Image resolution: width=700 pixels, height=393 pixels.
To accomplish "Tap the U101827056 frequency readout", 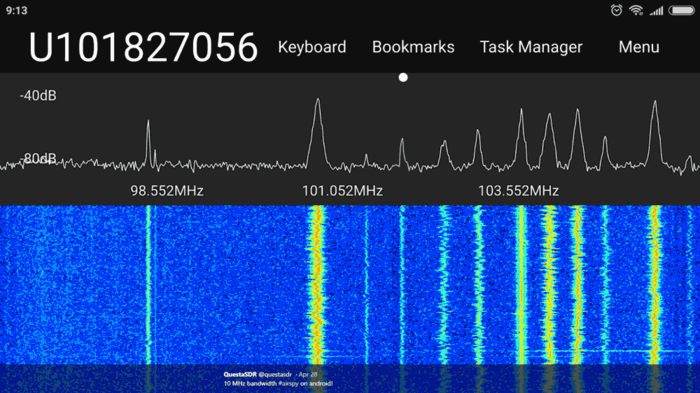I will [x=143, y=47].
